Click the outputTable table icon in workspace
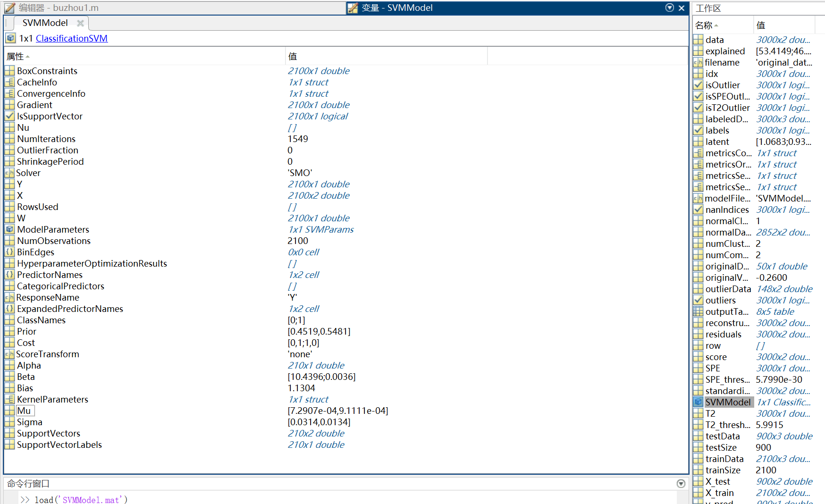This screenshot has height=504, width=825. coord(698,312)
